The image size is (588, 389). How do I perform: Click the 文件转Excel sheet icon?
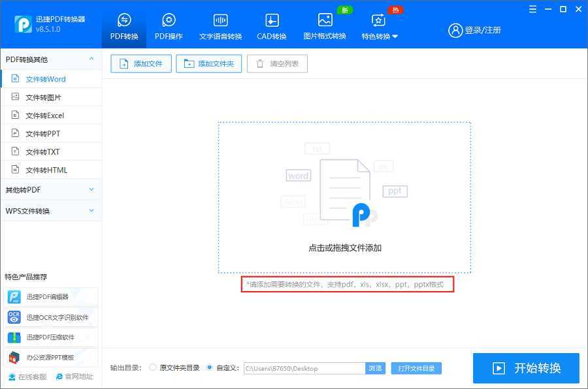16,115
